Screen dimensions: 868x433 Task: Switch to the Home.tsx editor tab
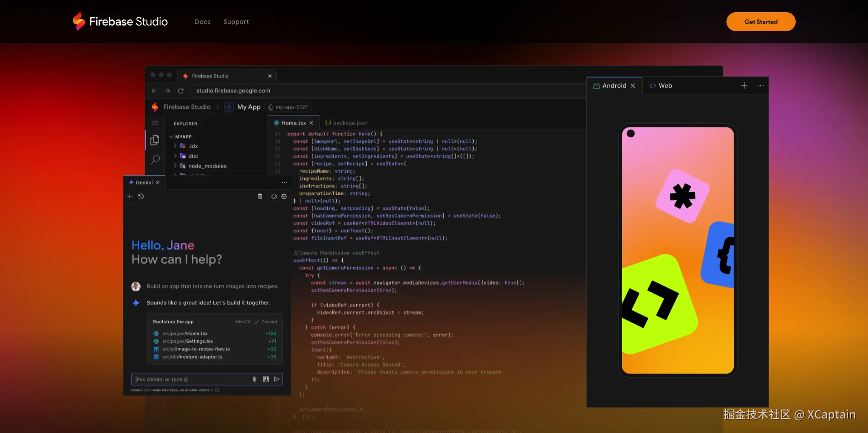pos(293,123)
